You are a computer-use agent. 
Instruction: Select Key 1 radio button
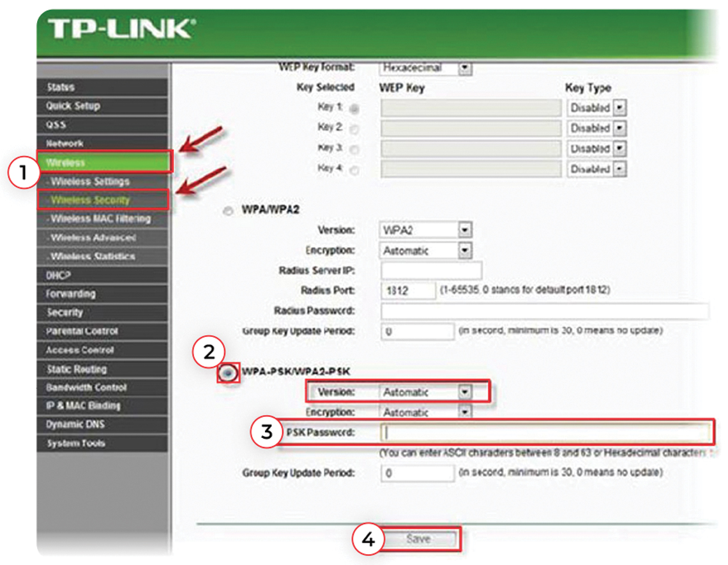[x=354, y=109]
